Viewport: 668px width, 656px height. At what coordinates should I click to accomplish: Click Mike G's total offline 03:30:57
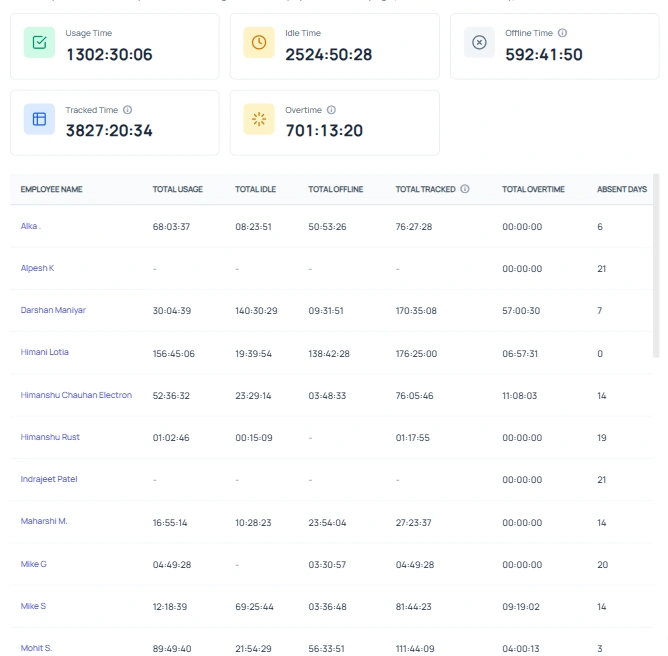(327, 565)
